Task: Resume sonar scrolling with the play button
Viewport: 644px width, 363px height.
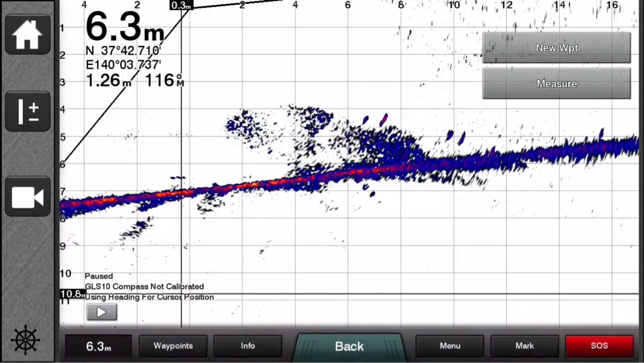Action: point(101,312)
